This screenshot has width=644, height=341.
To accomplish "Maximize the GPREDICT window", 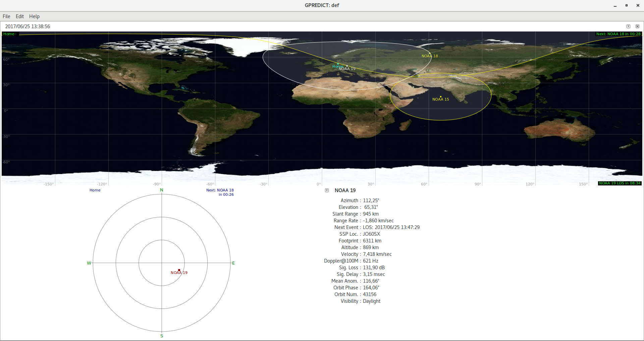I will tap(626, 5).
